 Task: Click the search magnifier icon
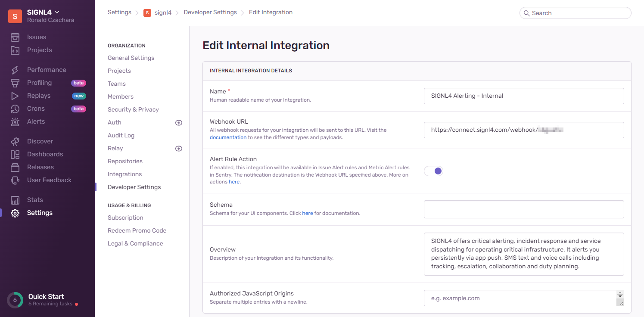[526, 13]
